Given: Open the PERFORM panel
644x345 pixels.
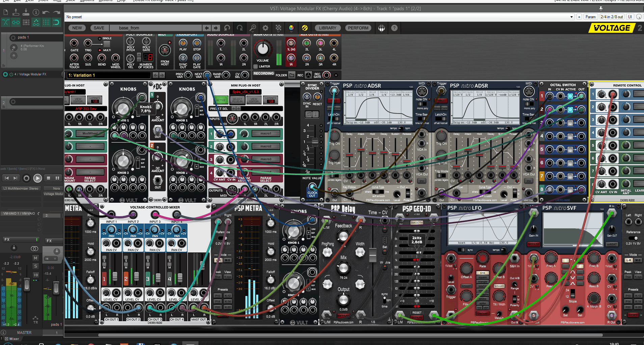Looking at the screenshot, I should [x=358, y=28].
